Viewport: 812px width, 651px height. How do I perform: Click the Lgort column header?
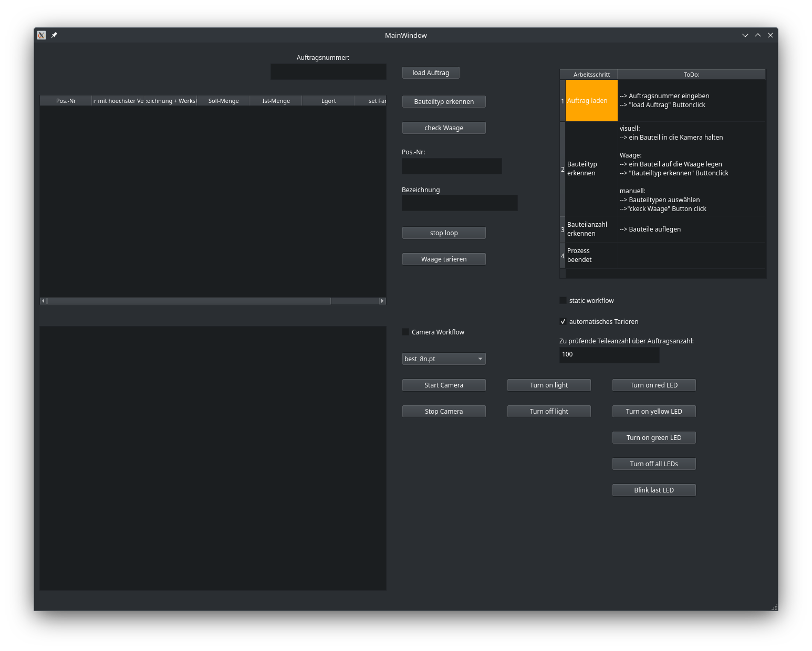point(328,101)
